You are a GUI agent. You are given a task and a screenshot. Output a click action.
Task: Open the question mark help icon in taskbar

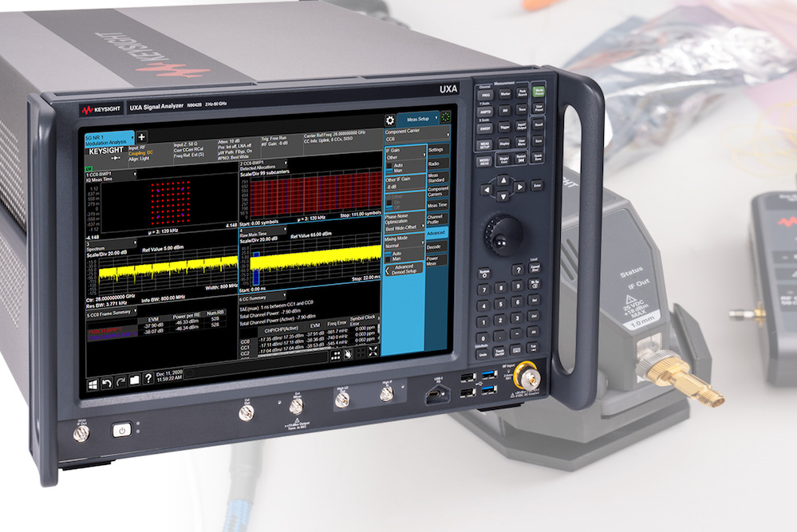[x=148, y=380]
